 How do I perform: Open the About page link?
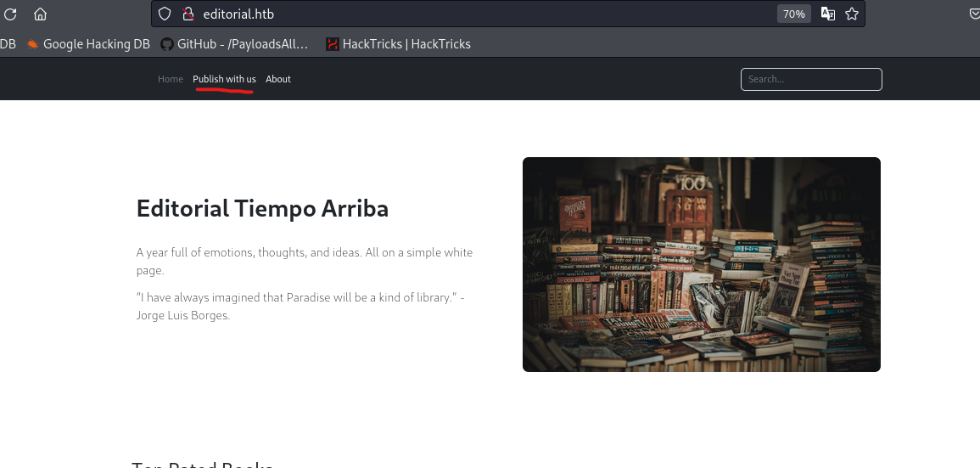(278, 79)
